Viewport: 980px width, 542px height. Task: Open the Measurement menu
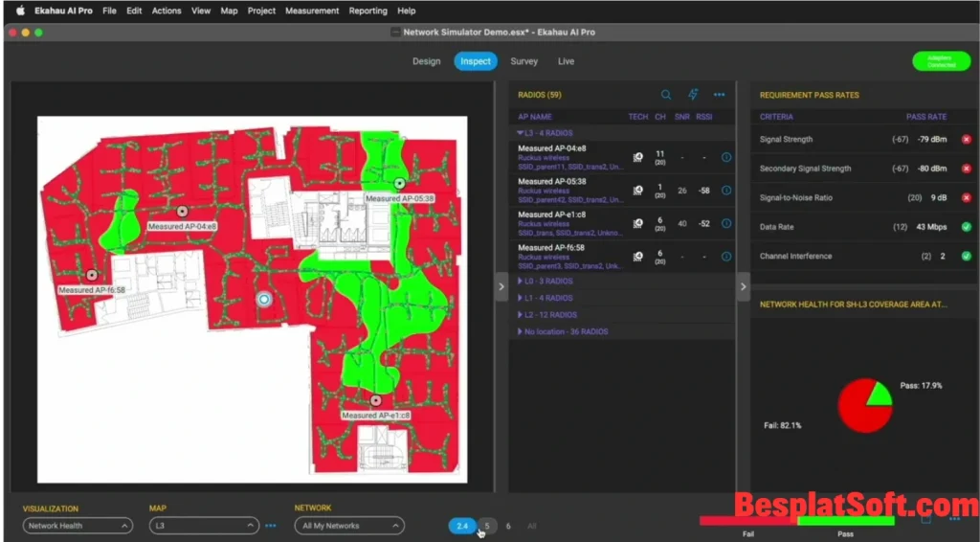coord(312,11)
